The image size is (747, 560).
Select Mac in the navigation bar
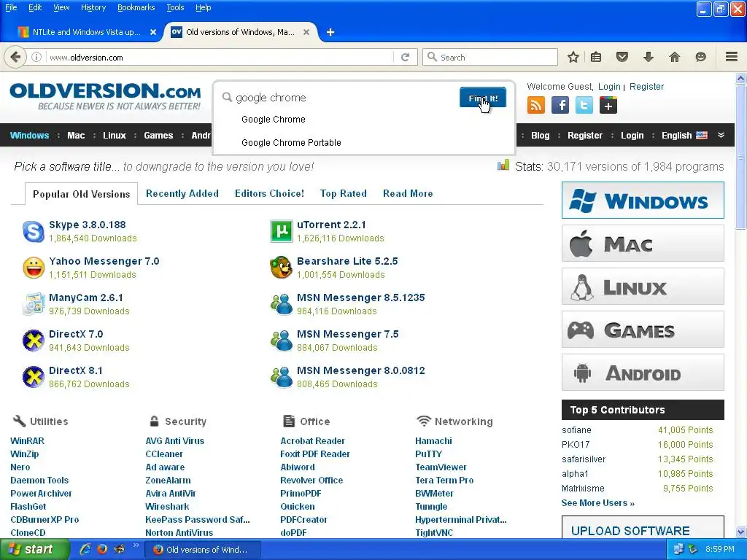pos(76,135)
